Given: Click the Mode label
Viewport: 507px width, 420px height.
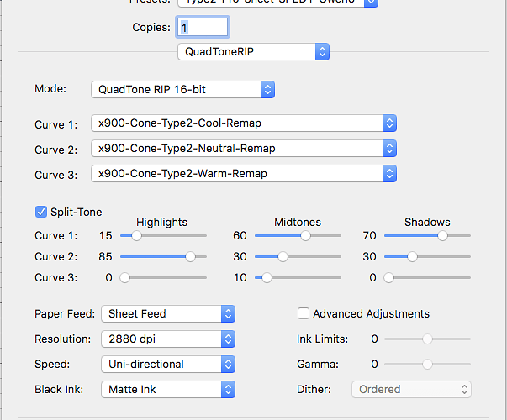Looking at the screenshot, I should coord(50,88).
